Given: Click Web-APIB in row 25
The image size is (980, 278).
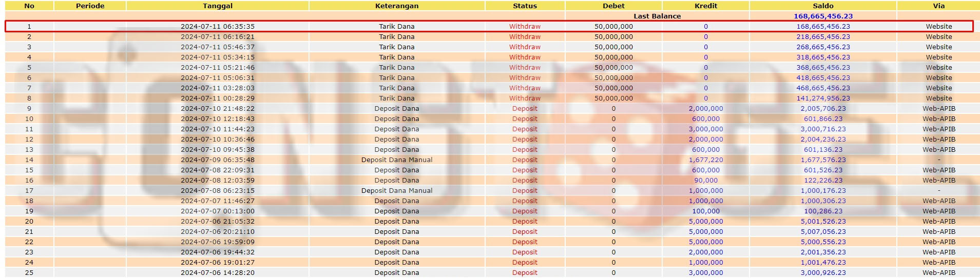Looking at the screenshot, I should click(938, 273).
